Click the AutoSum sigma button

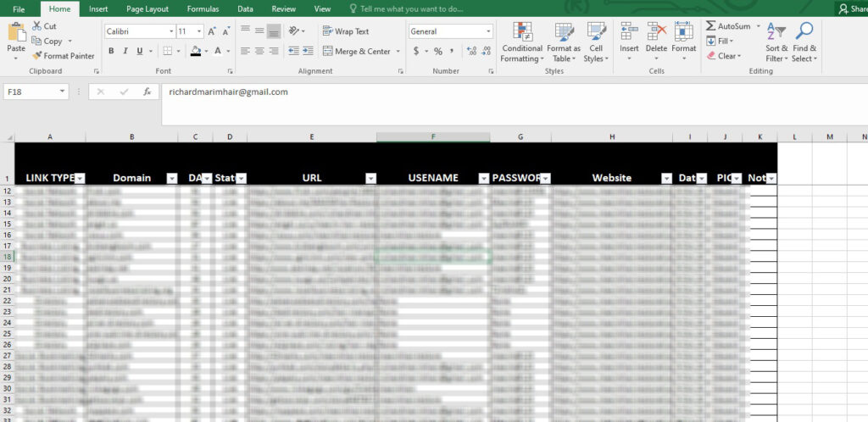point(728,26)
